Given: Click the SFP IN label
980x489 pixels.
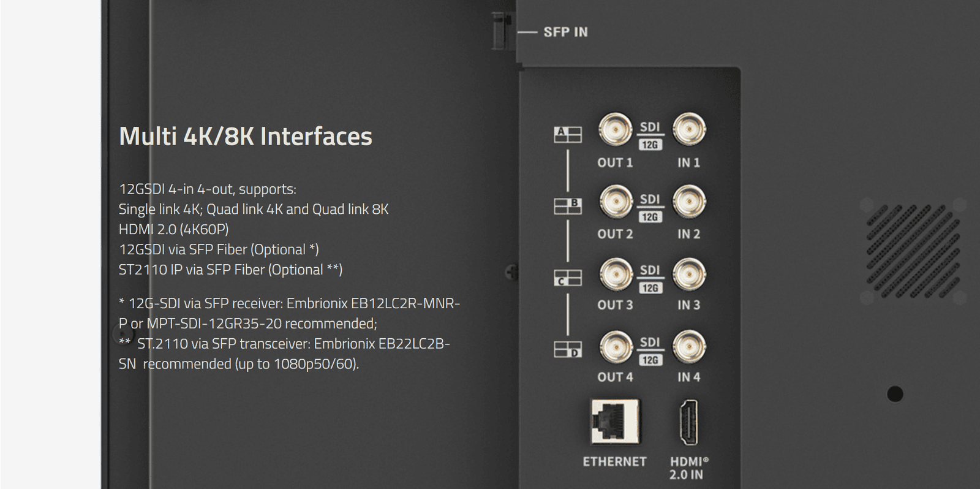Looking at the screenshot, I should 565,32.
